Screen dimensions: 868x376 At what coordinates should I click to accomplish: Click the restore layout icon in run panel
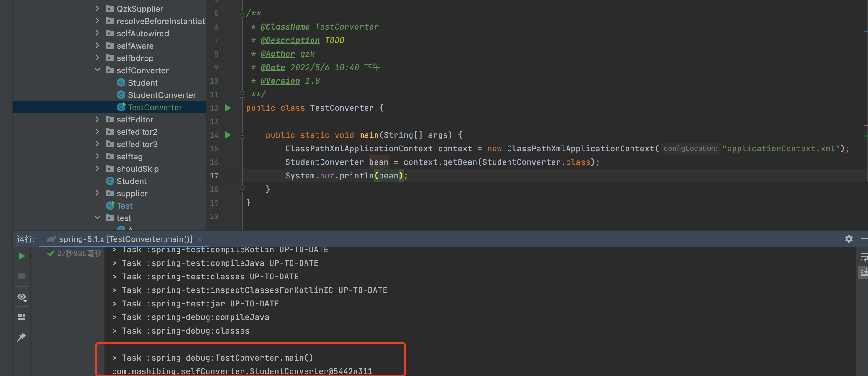[x=22, y=317]
